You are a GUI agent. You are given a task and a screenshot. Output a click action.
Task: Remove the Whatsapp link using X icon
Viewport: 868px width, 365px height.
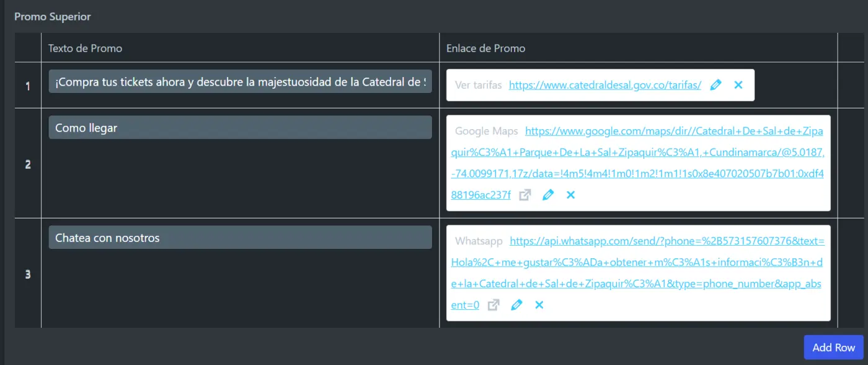pyautogui.click(x=539, y=305)
